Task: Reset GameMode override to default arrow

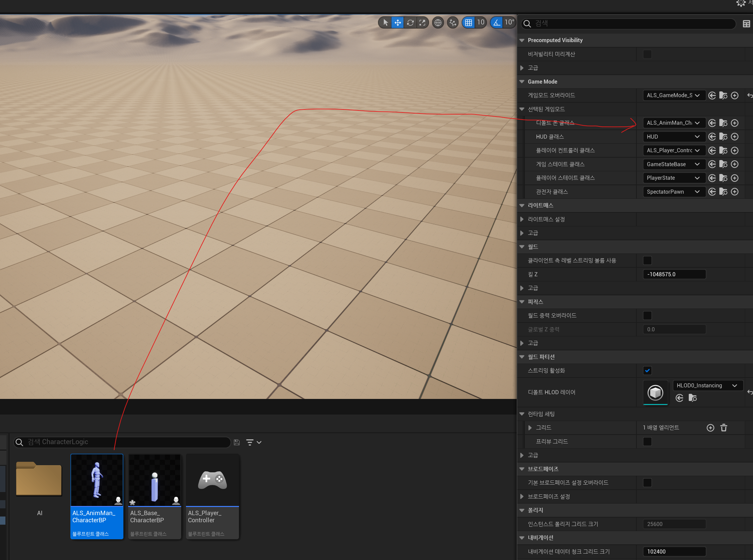Action: pyautogui.click(x=750, y=95)
